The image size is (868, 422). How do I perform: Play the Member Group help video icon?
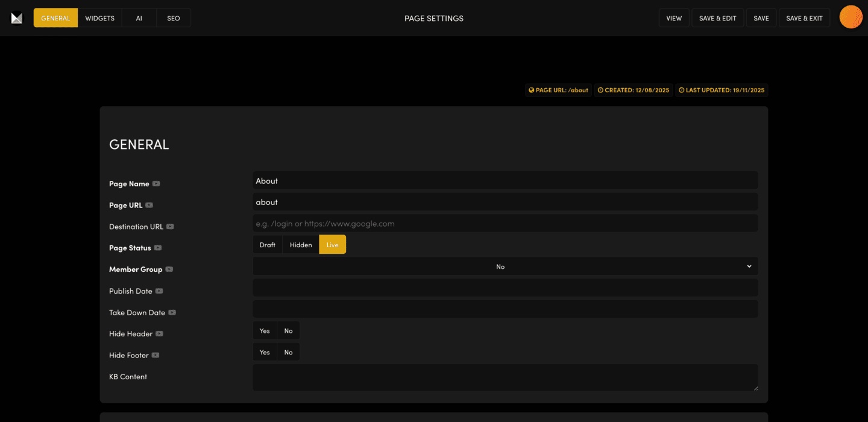click(169, 269)
